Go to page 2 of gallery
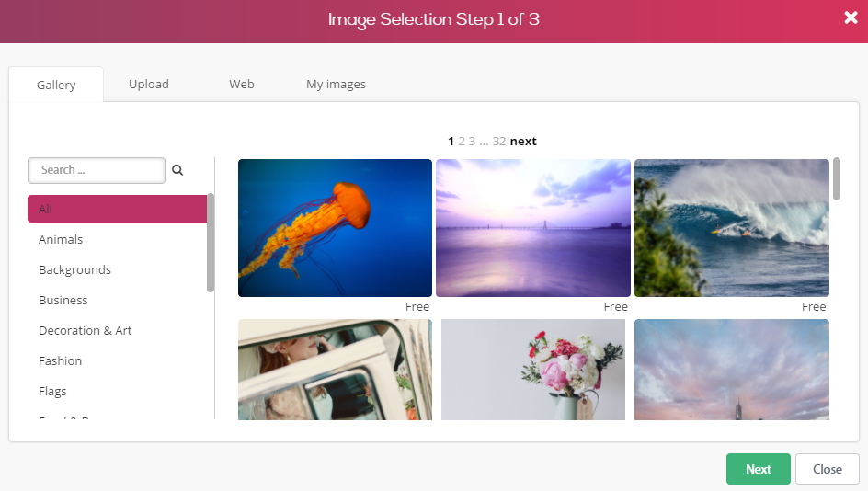Viewport: 868px width, 491px height. 462,141
